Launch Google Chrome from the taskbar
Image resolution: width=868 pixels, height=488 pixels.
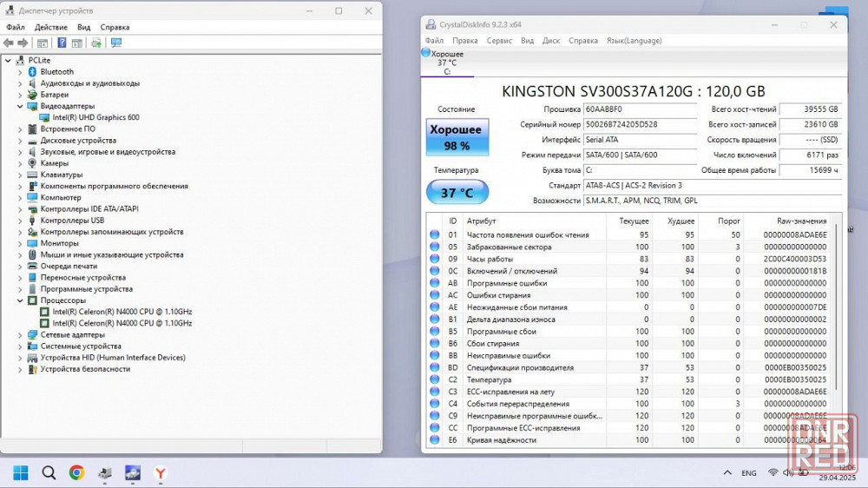pos(76,472)
